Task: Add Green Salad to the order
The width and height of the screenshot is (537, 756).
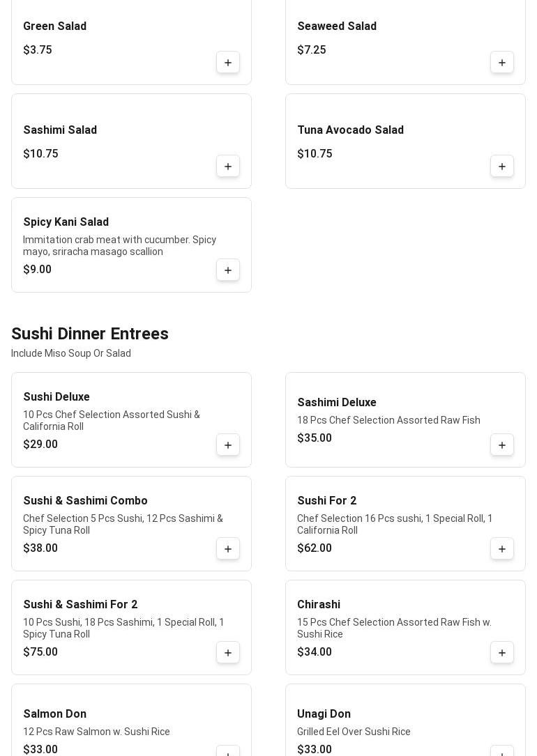Action: pos(228,63)
